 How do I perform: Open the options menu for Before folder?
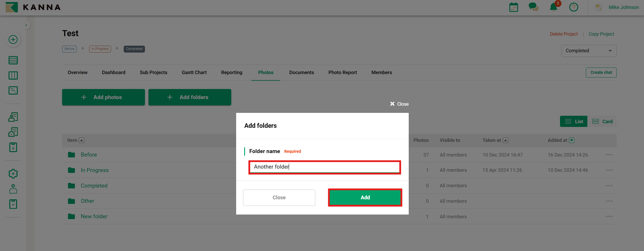pos(609,155)
